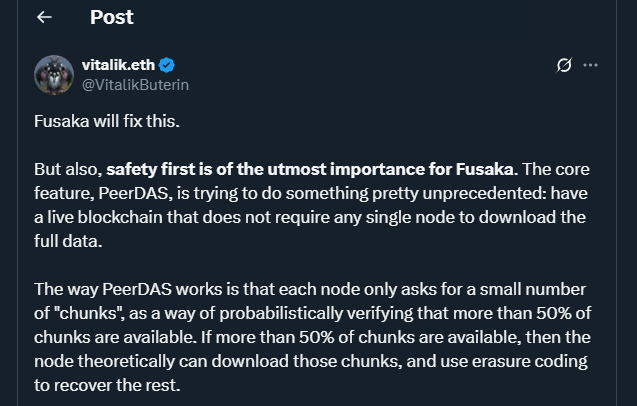Open the three-dot More options menu

click(x=590, y=66)
